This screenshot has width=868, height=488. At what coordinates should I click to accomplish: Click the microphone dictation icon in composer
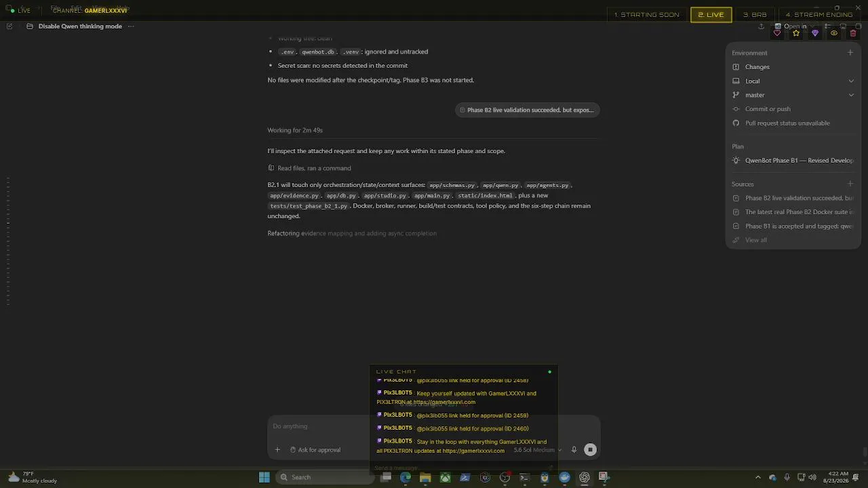point(574,449)
